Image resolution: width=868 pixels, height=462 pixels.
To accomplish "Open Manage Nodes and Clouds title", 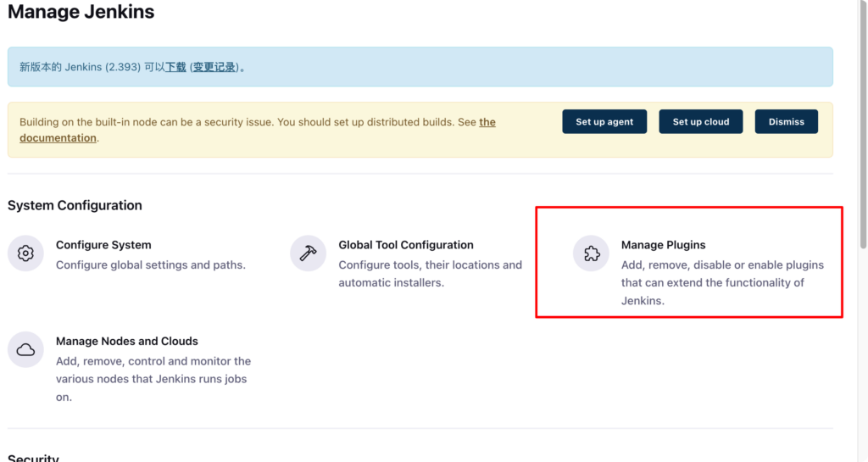I will [127, 341].
